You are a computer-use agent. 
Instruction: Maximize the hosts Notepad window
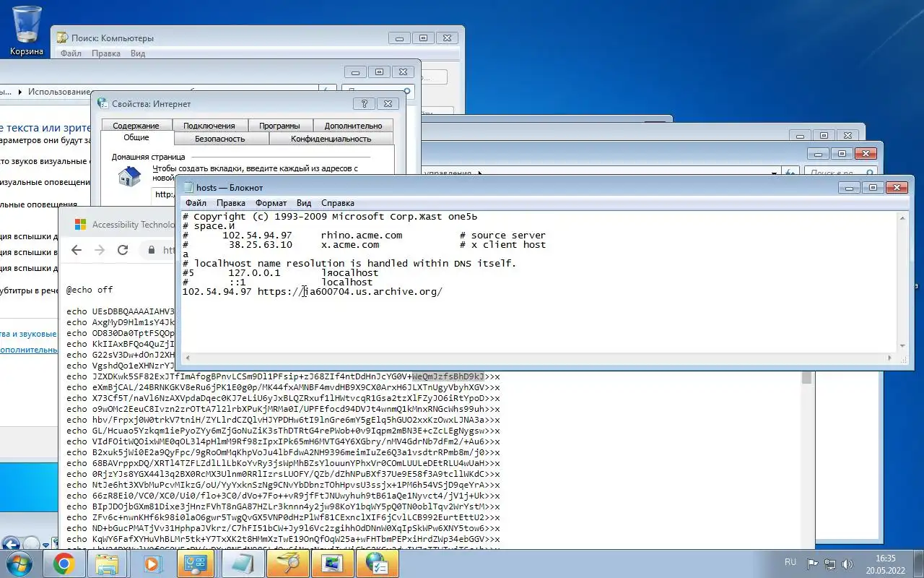(x=873, y=188)
